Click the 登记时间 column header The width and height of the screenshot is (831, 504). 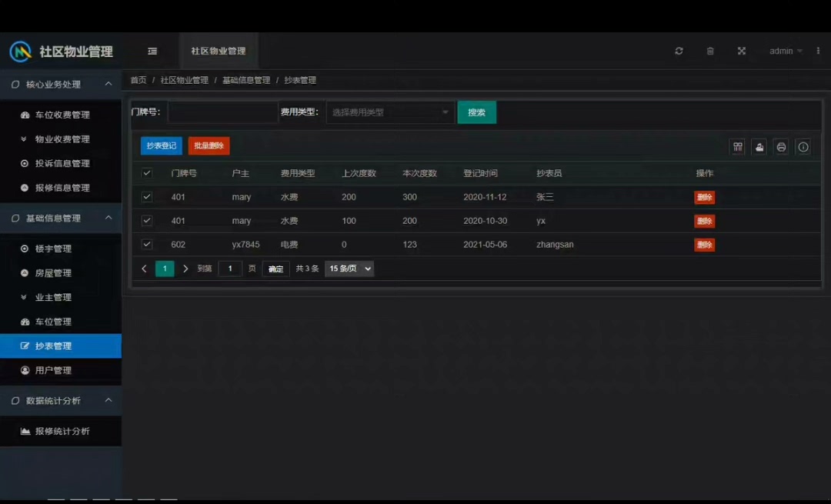(480, 173)
